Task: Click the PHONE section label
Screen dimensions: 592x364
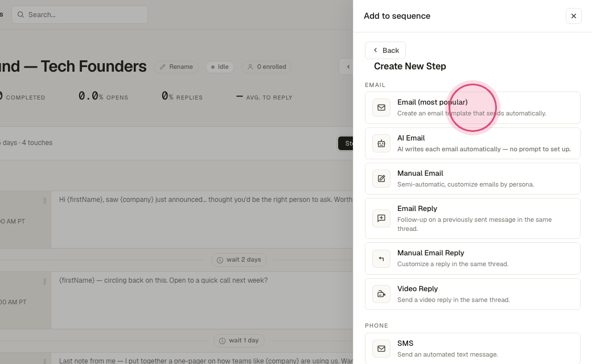Action: click(376, 326)
